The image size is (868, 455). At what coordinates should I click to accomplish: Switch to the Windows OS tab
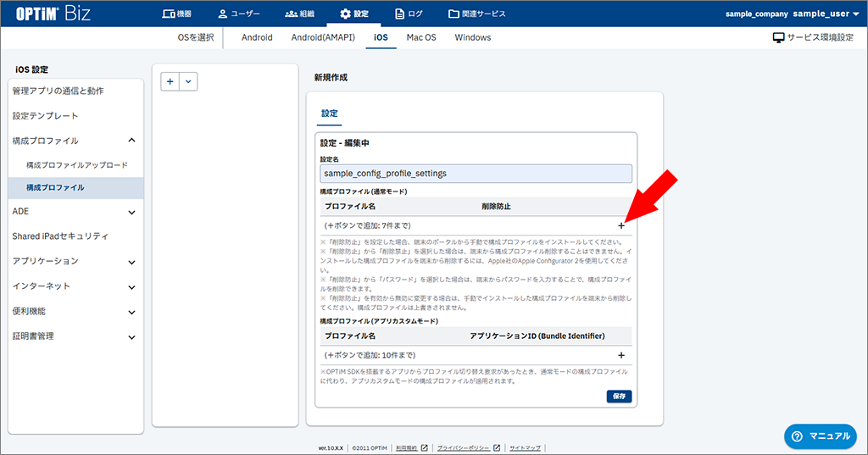coord(472,38)
